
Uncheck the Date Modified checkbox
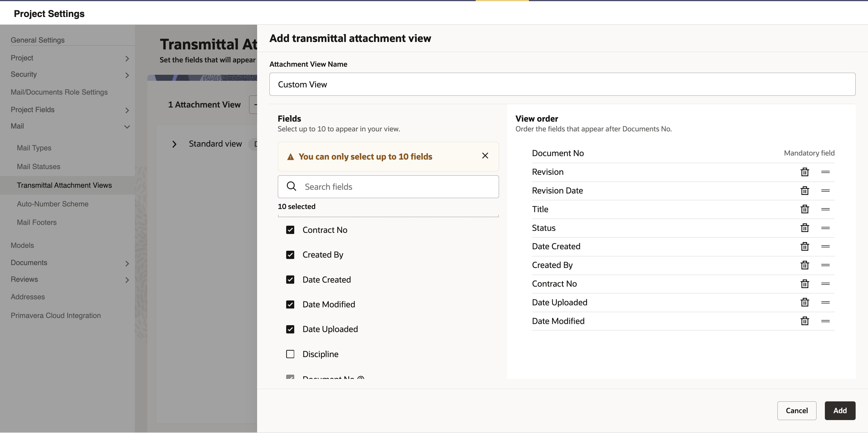tap(290, 304)
